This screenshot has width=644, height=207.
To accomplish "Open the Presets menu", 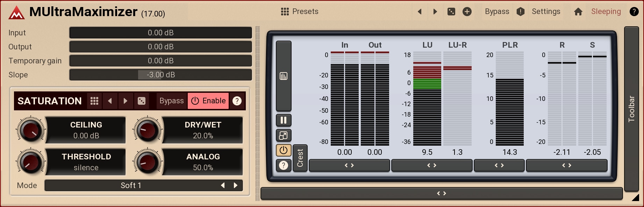I will [x=300, y=12].
